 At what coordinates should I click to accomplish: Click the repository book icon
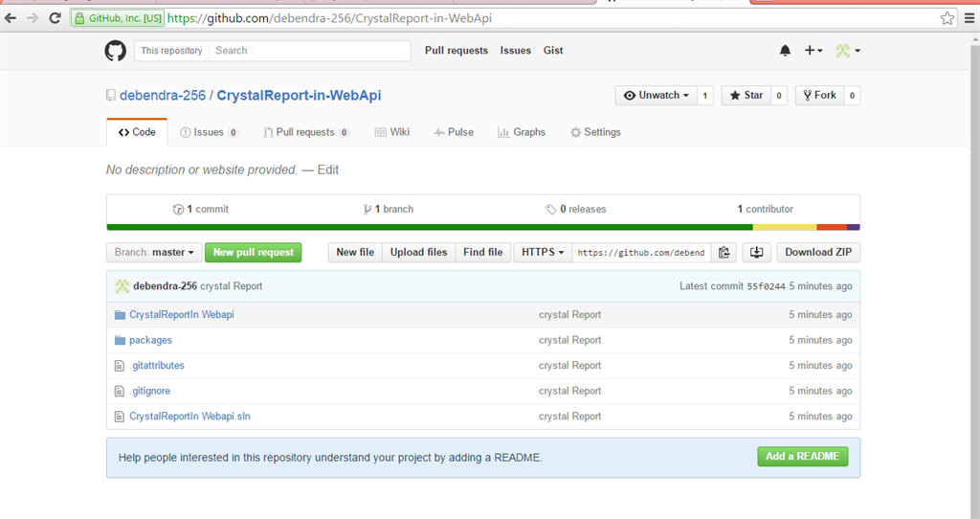111,96
